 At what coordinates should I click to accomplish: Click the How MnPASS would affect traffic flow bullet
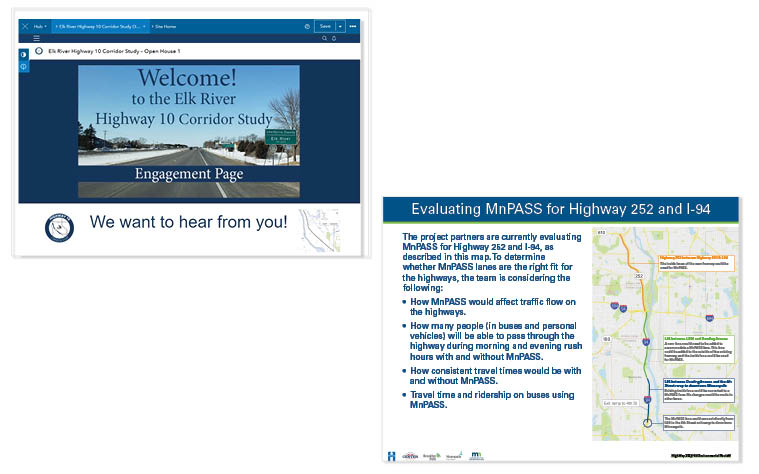[x=493, y=307]
